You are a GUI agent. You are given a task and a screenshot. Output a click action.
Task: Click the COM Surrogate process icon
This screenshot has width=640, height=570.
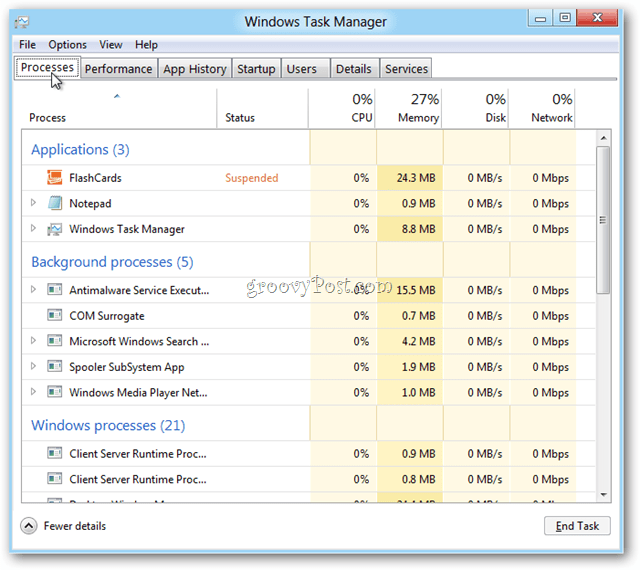[54, 316]
